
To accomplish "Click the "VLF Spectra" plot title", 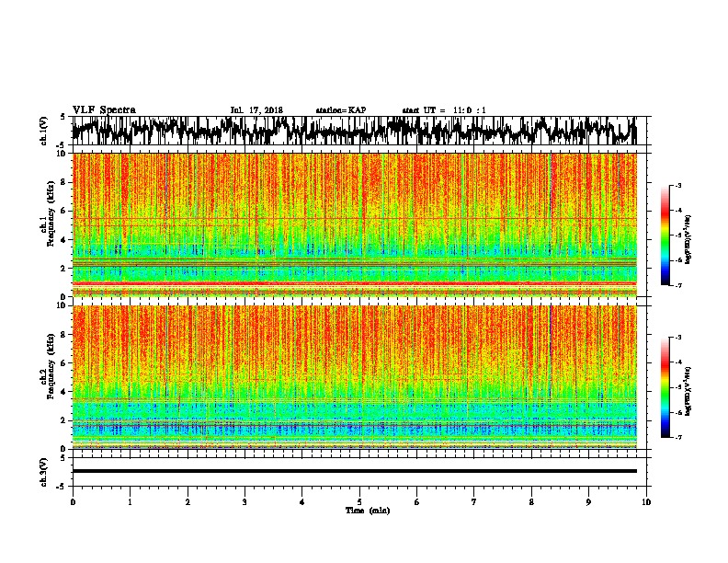I will (105, 109).
